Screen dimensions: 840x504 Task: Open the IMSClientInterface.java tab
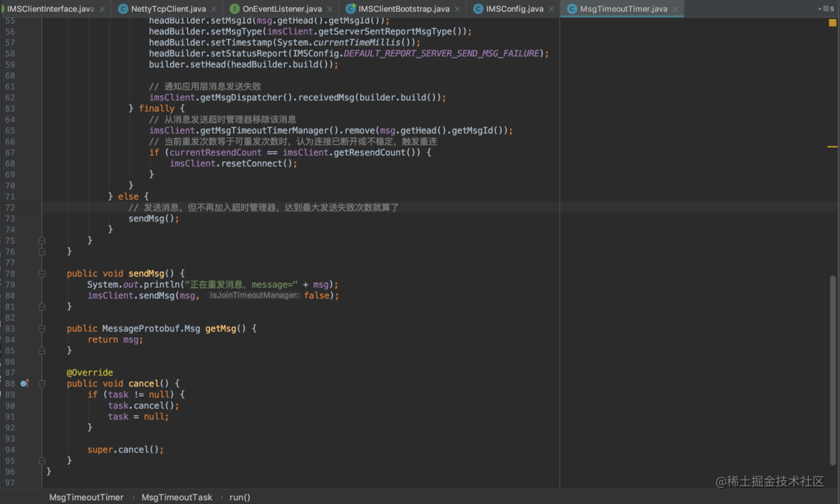tap(50, 9)
